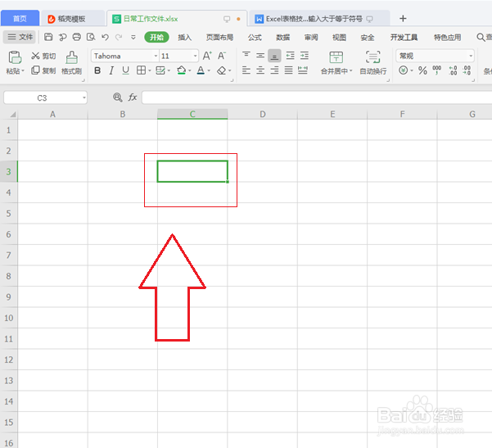Image resolution: width=492 pixels, height=448 pixels.
Task: Click decrease indent icon
Action: (291, 56)
